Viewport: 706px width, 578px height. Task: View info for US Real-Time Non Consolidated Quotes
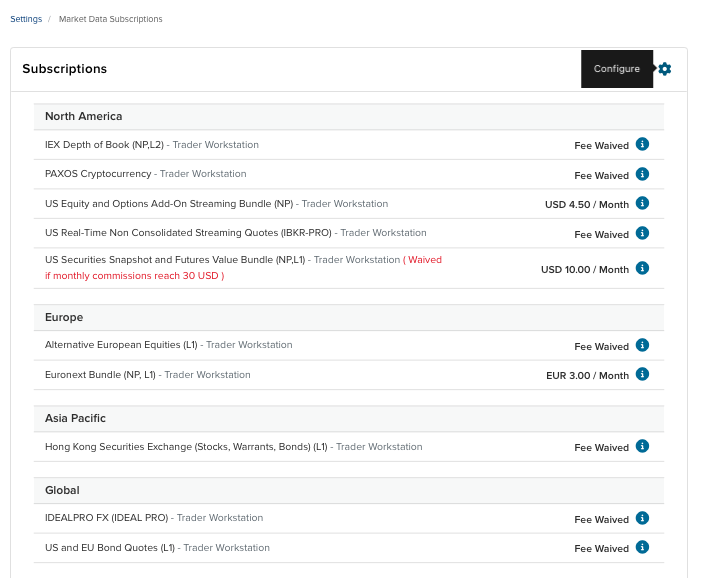tap(642, 233)
